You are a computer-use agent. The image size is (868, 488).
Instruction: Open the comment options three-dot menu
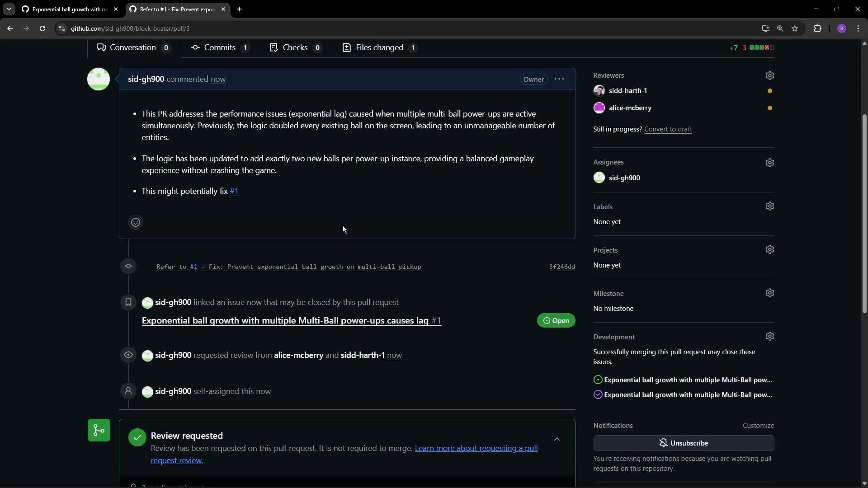click(559, 79)
